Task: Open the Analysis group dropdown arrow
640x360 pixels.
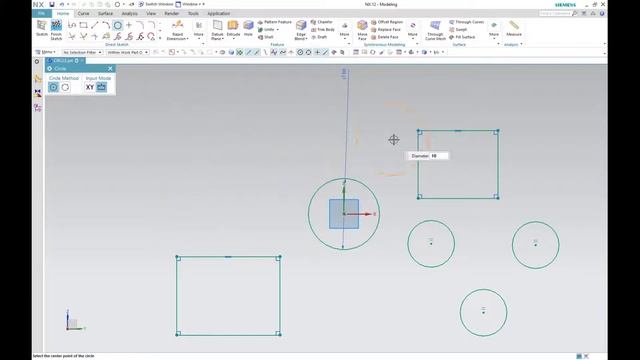Action: tap(521, 44)
